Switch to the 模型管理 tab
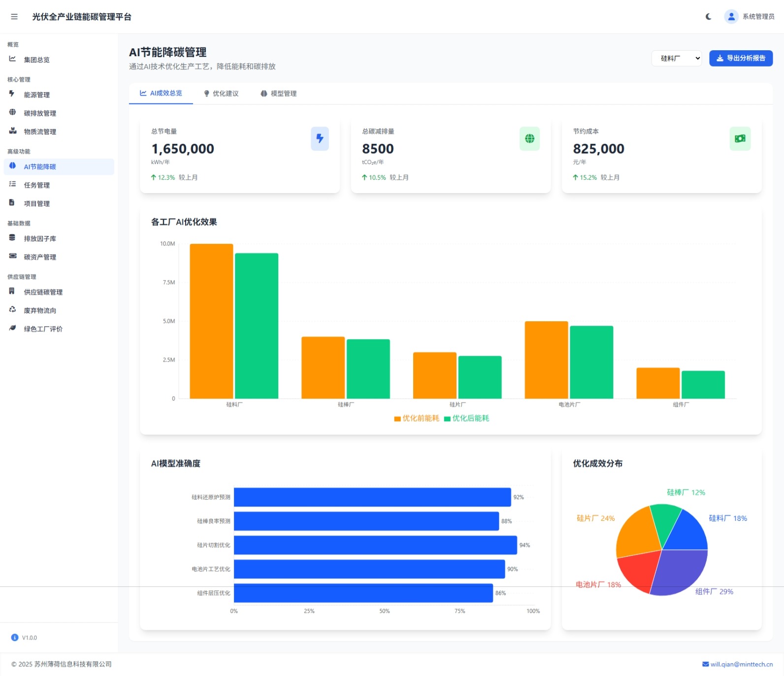Screen dimensions: 784x676 278,94
